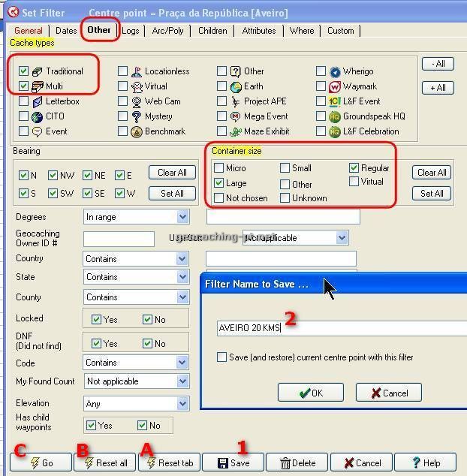Expand the Degrees 'In range' dropdown
The image size is (467, 476).
[x=182, y=217]
